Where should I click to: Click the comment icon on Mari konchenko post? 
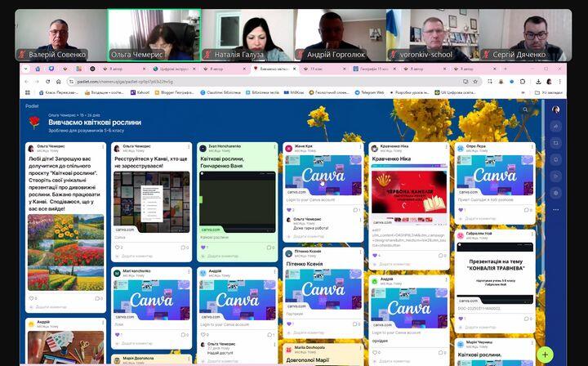(x=183, y=334)
